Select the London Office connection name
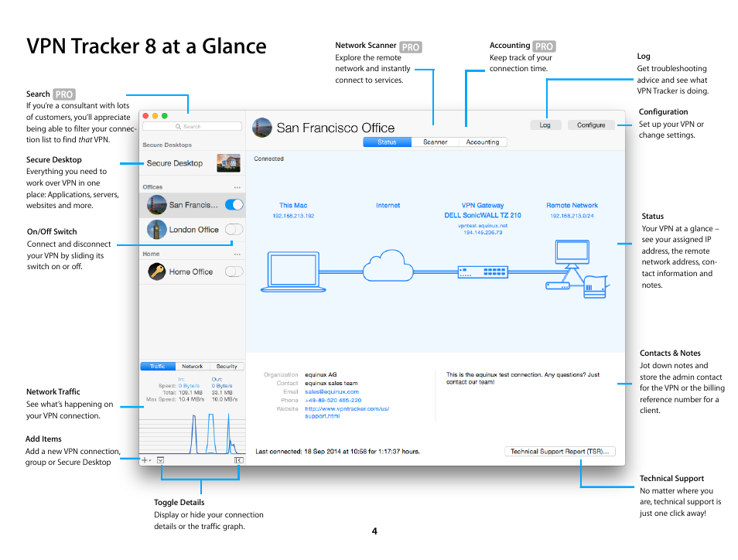This screenshot has width=738, height=560. 194,230
